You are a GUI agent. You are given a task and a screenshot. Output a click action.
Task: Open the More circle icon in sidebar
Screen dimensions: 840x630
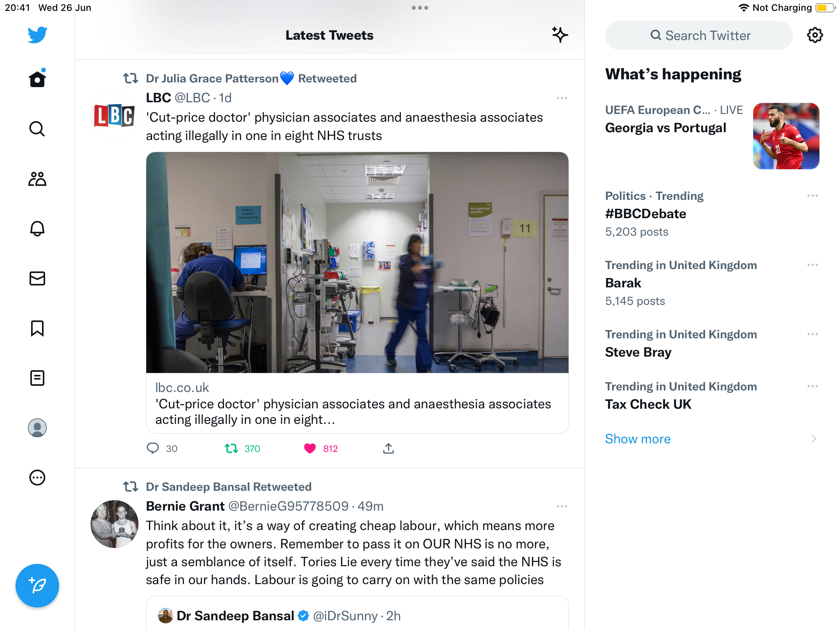[37, 478]
